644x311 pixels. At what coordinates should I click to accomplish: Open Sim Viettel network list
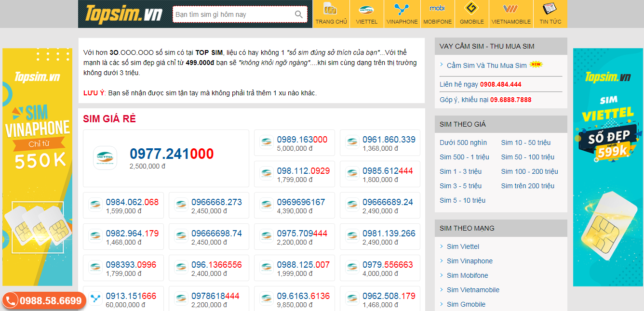click(463, 246)
